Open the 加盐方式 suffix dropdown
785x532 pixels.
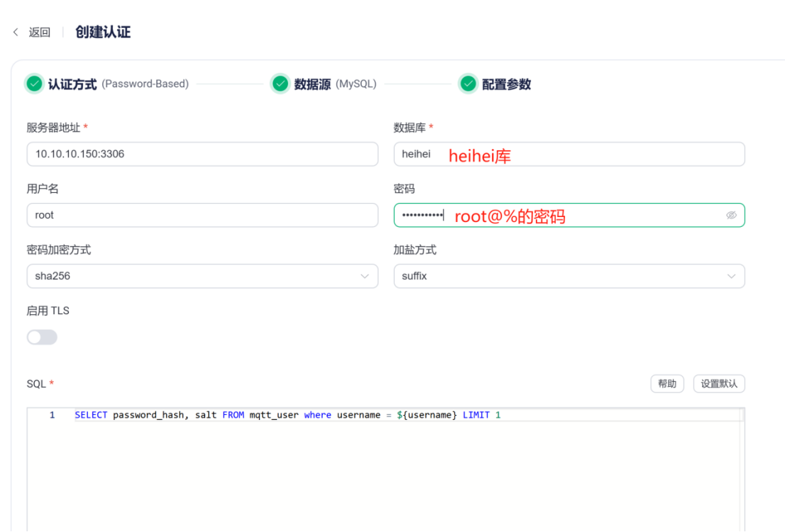[569, 276]
